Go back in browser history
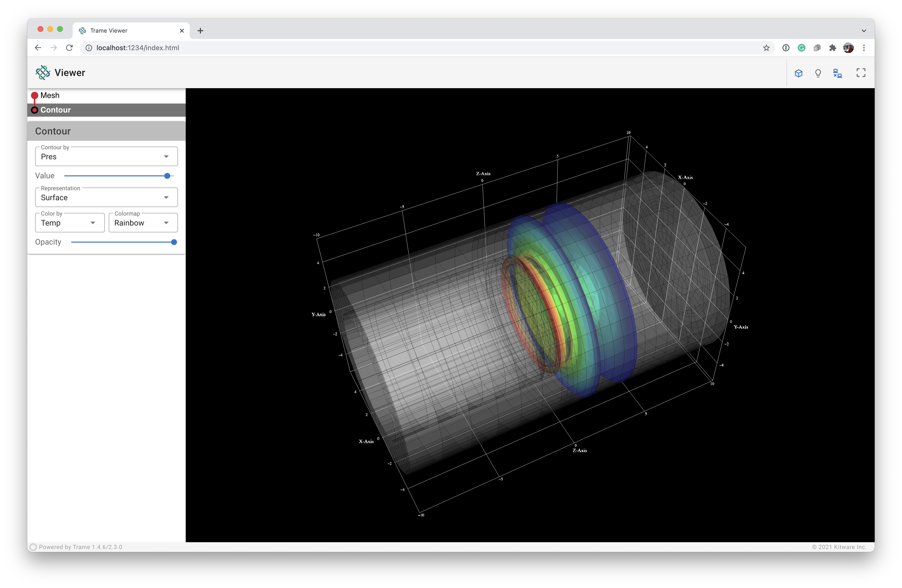902x588 pixels. [38, 48]
